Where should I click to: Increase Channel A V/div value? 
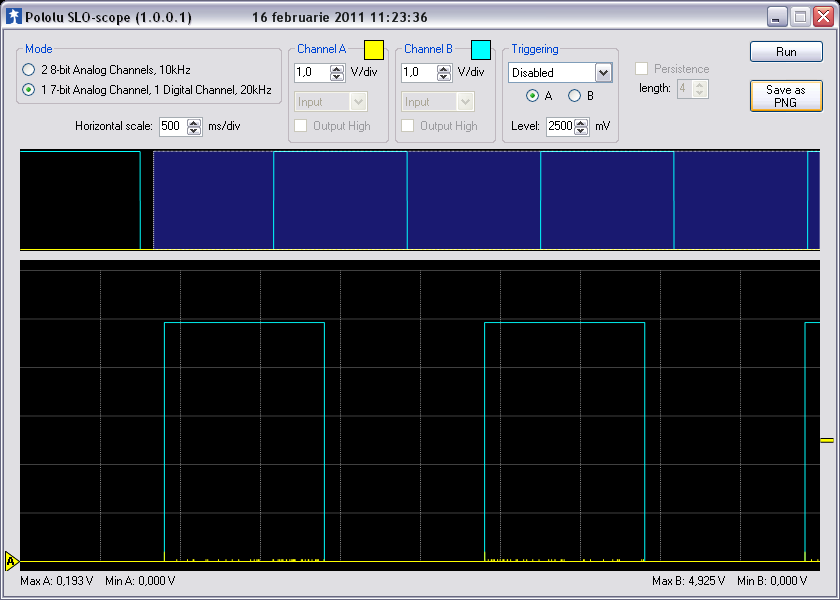337,68
